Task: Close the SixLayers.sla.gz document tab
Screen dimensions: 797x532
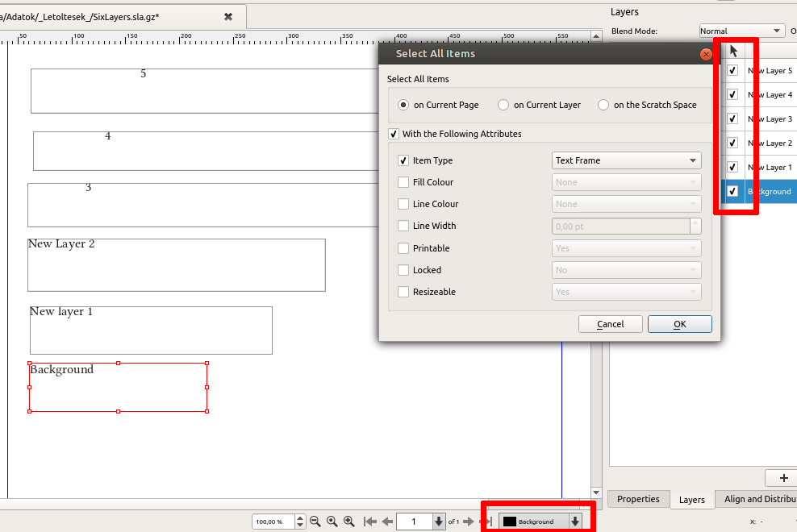Action: pos(228,16)
